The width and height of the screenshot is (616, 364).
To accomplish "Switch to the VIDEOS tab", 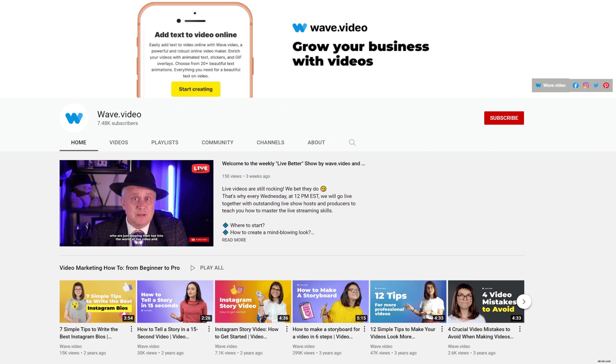I will [119, 142].
